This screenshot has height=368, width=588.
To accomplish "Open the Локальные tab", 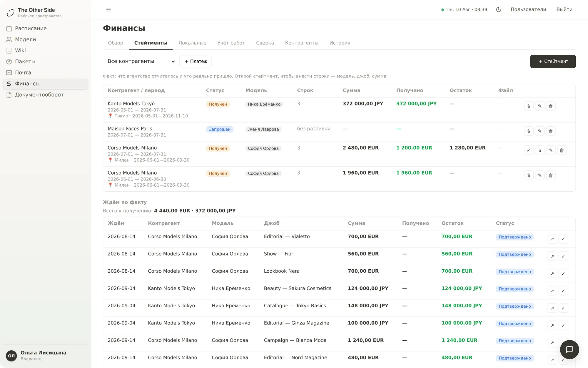I will pos(192,43).
